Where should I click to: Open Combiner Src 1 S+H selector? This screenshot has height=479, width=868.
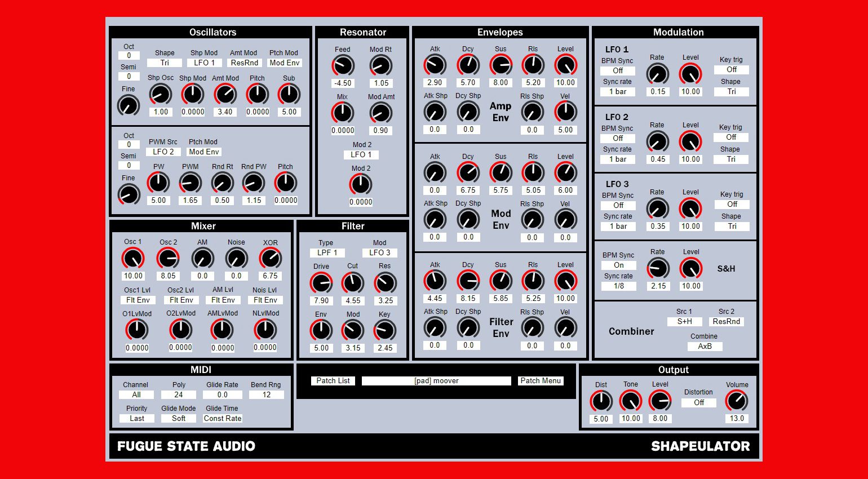click(685, 321)
